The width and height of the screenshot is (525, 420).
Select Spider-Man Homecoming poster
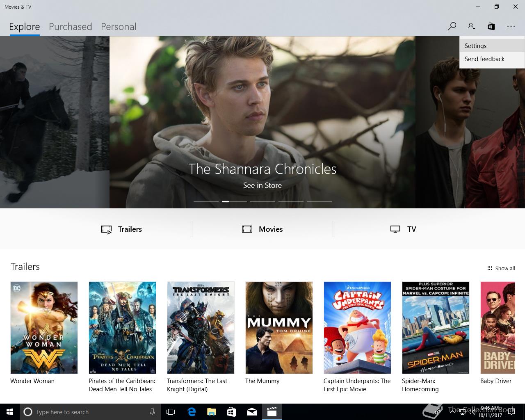[x=436, y=327]
